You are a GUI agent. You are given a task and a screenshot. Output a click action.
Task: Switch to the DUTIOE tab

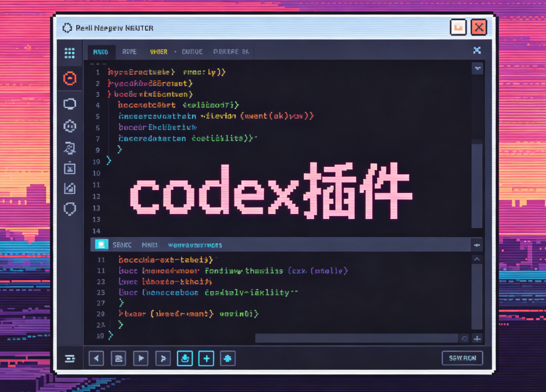coord(192,52)
